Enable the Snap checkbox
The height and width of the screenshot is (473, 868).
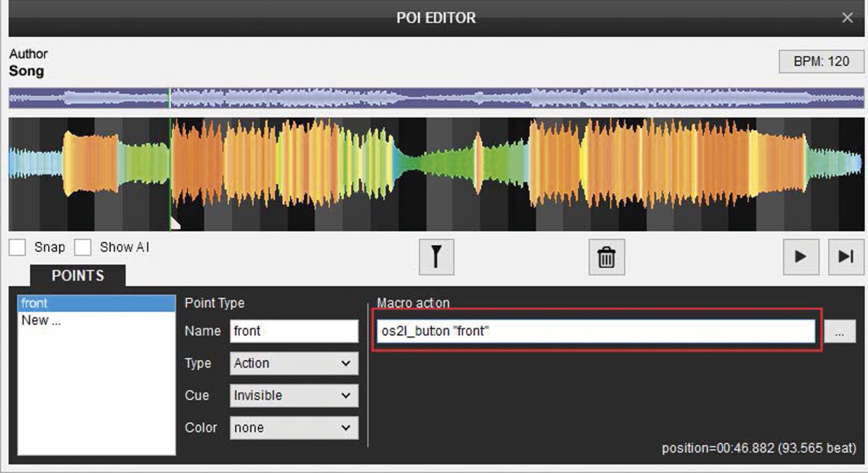tap(17, 247)
